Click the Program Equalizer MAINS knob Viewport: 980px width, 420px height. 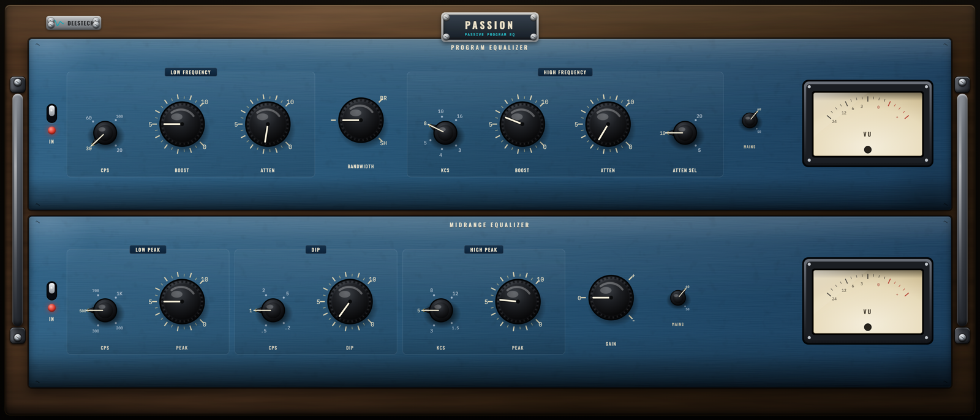pyautogui.click(x=750, y=120)
